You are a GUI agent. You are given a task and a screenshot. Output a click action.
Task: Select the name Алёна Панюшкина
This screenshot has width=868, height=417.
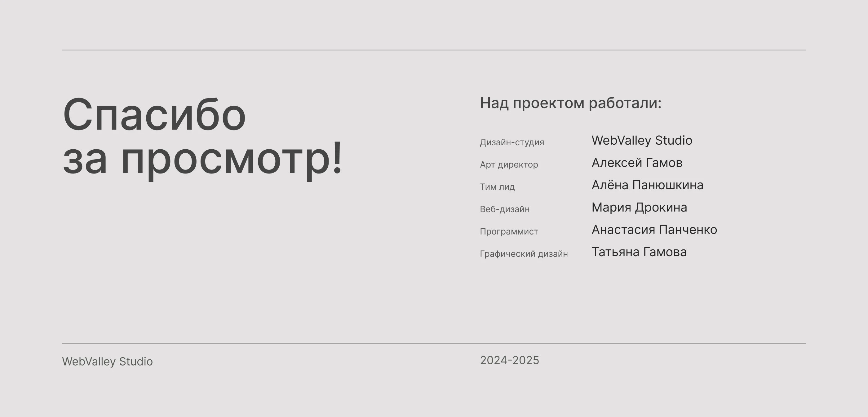[647, 185]
